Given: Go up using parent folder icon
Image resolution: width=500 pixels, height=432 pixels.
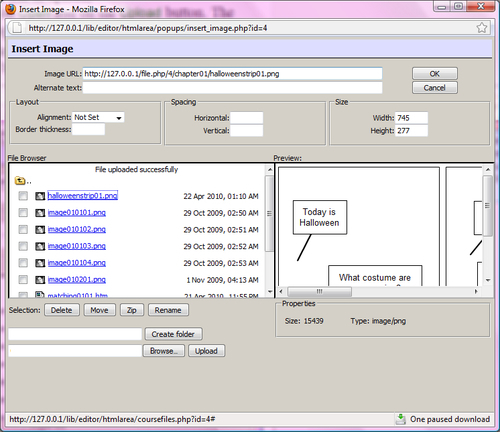Looking at the screenshot, I should [x=20, y=181].
